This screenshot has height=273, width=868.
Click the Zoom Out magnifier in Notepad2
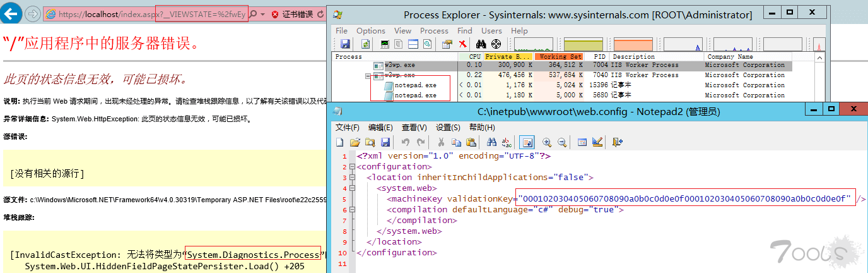(x=562, y=142)
